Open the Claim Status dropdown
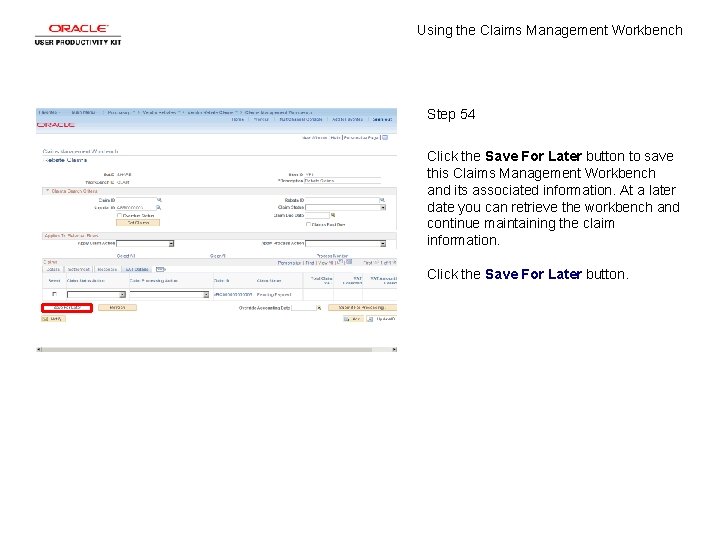 pyautogui.click(x=345, y=208)
